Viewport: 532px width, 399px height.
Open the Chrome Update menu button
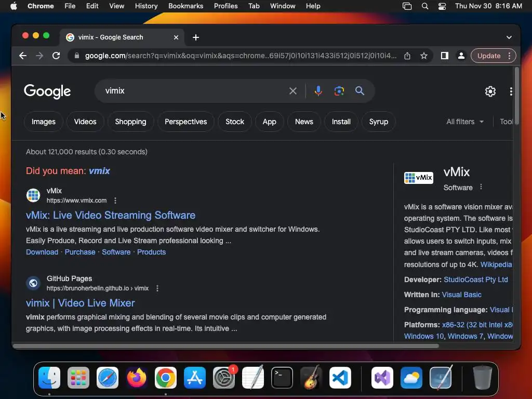coord(494,56)
